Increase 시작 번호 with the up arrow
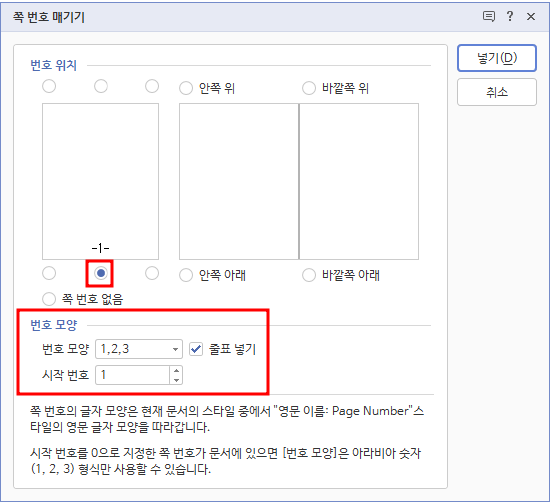 click(176, 370)
